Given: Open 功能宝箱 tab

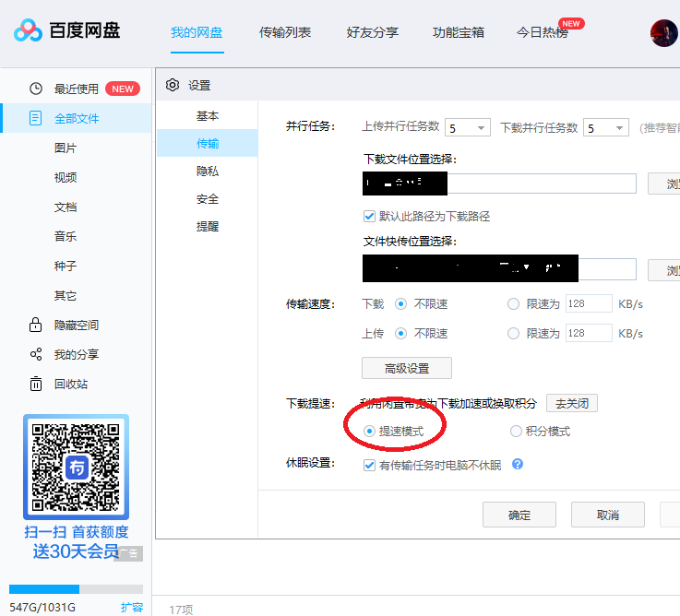Looking at the screenshot, I should 459,32.
